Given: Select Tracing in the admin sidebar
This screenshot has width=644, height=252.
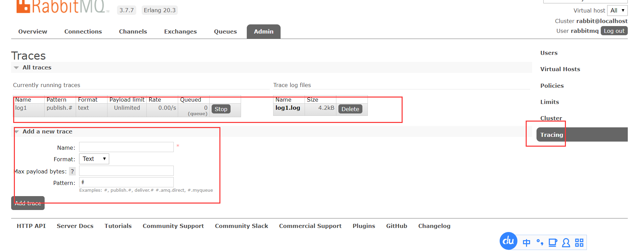Looking at the screenshot, I should (x=582, y=134).
